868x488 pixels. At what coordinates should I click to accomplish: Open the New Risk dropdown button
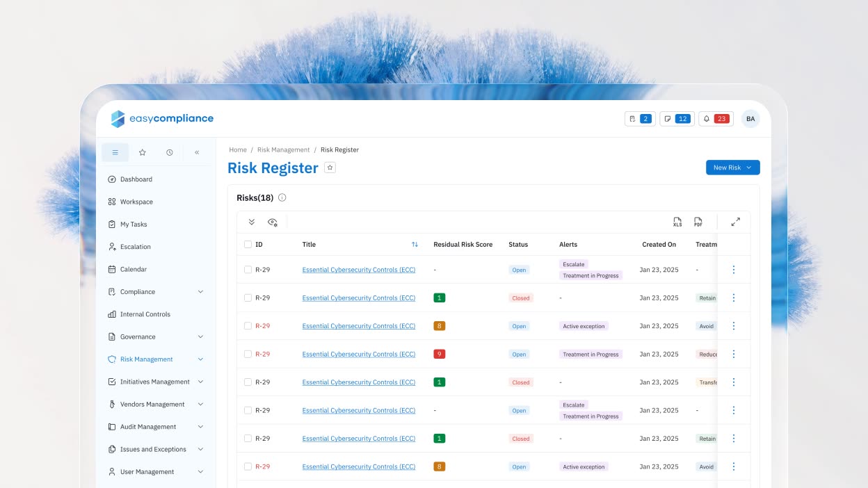732,168
